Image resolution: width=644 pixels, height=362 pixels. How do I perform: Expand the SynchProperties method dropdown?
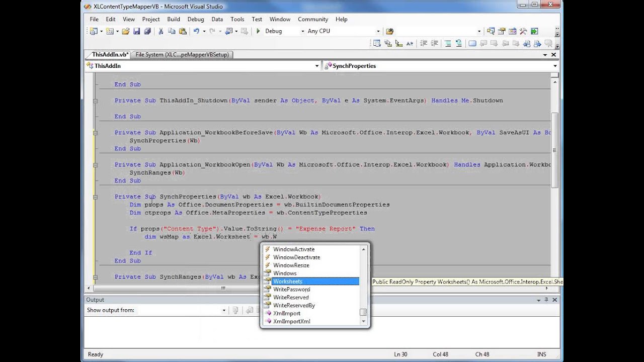coord(555,66)
